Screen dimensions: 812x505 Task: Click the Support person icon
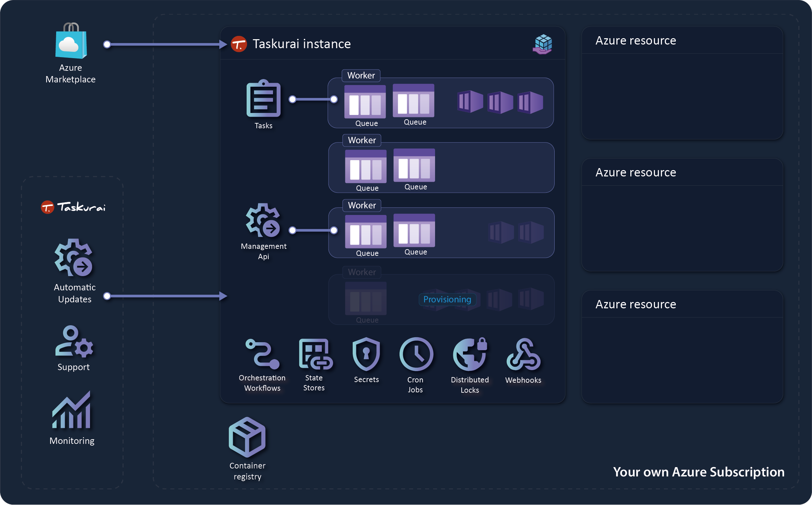74,341
